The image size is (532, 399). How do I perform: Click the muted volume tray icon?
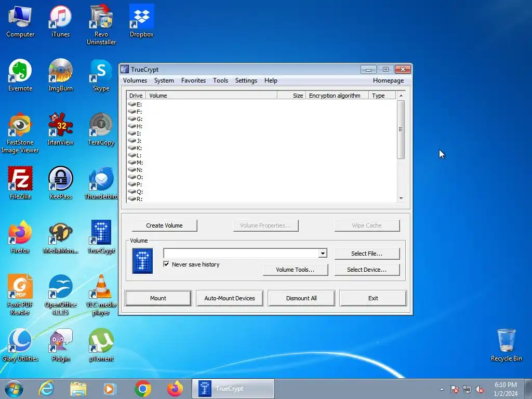(480, 389)
